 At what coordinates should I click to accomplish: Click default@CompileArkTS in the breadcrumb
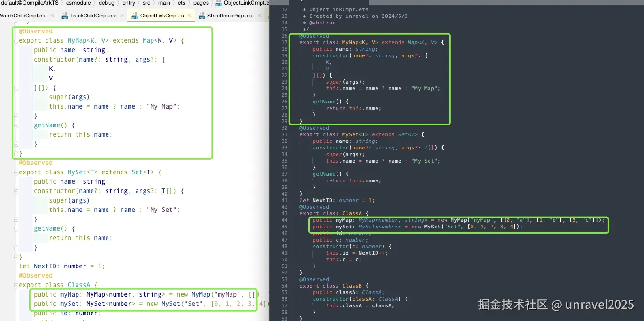click(29, 3)
